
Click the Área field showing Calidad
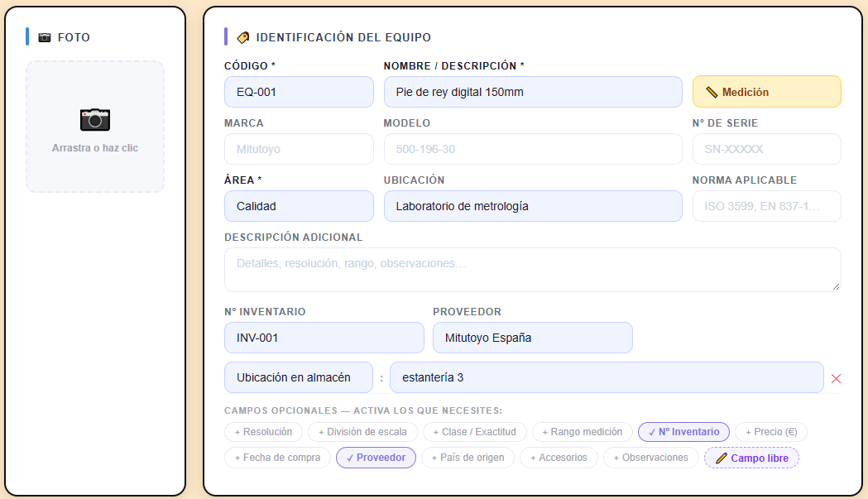coord(299,206)
